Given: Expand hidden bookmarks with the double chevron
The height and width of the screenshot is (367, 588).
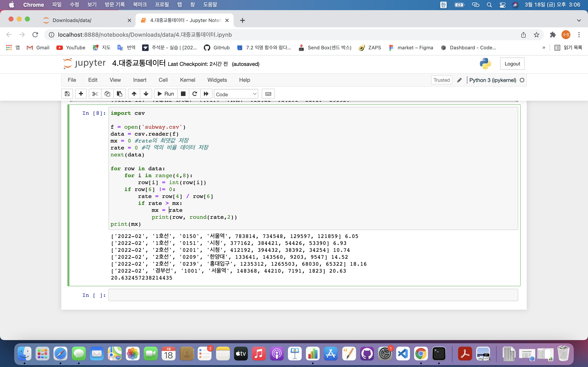Looking at the screenshot, I should (544, 48).
